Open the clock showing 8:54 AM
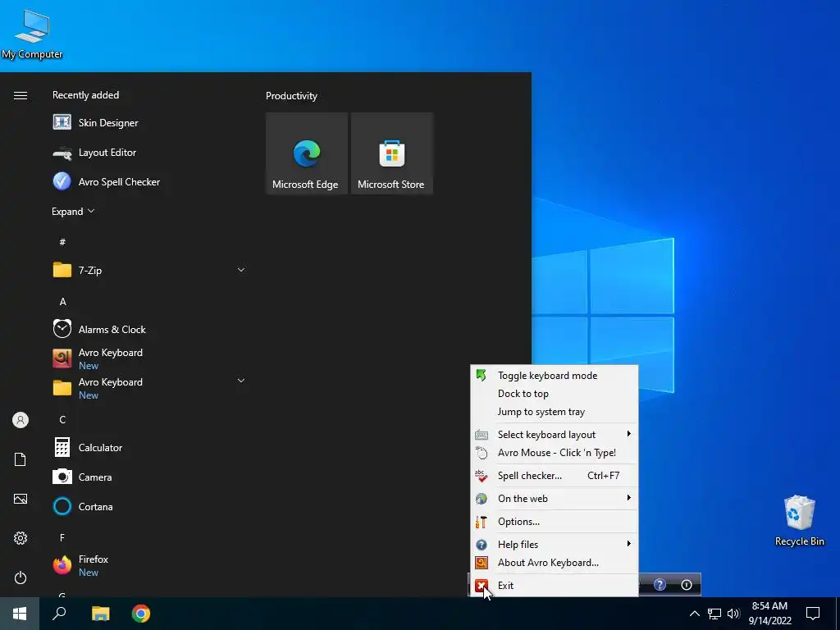Image resolution: width=840 pixels, height=630 pixels. click(x=769, y=614)
